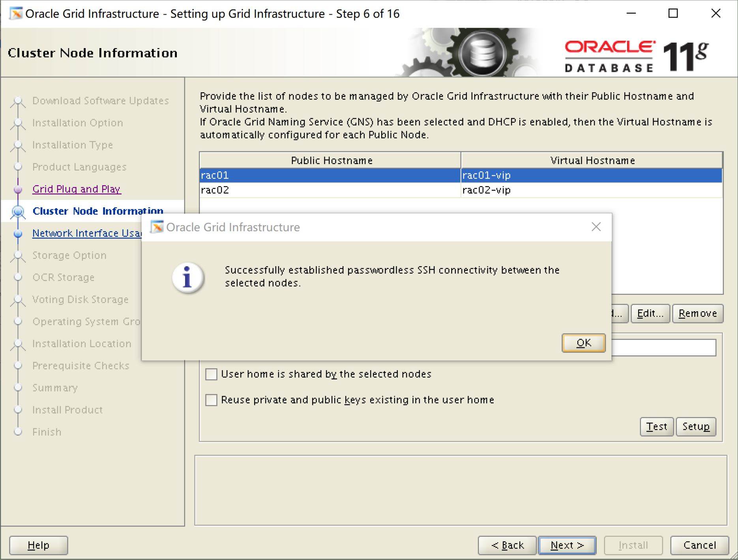Click the Product Languages step

point(79,167)
